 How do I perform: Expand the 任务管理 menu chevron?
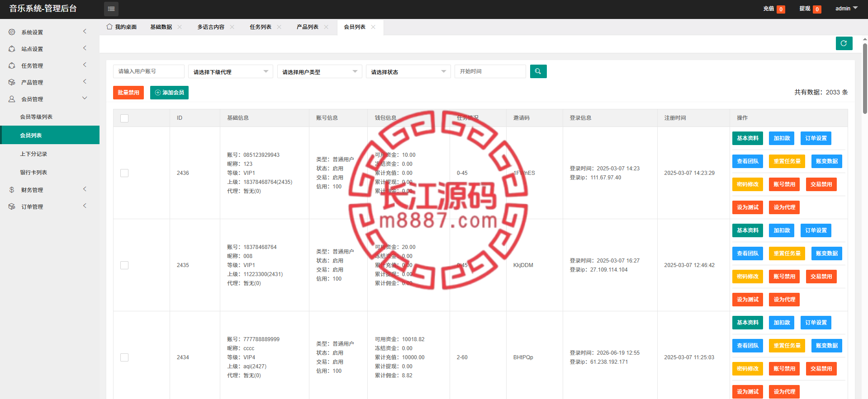pos(85,65)
